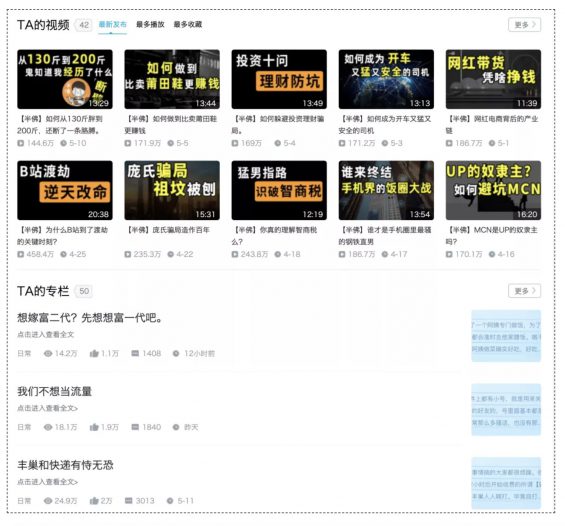Click column count badge 50
This screenshot has width=565, height=526.
(84, 291)
